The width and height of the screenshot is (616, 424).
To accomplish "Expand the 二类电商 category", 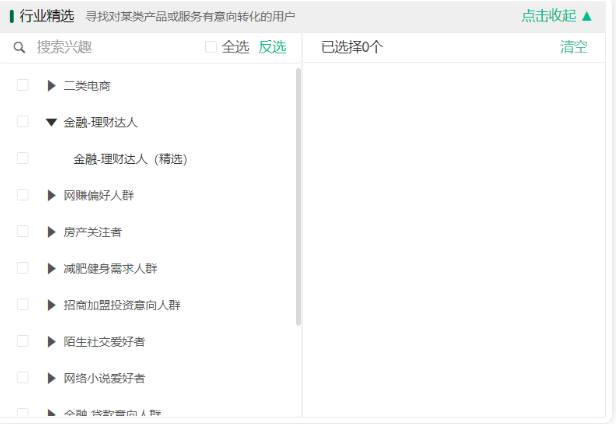I will (51, 85).
